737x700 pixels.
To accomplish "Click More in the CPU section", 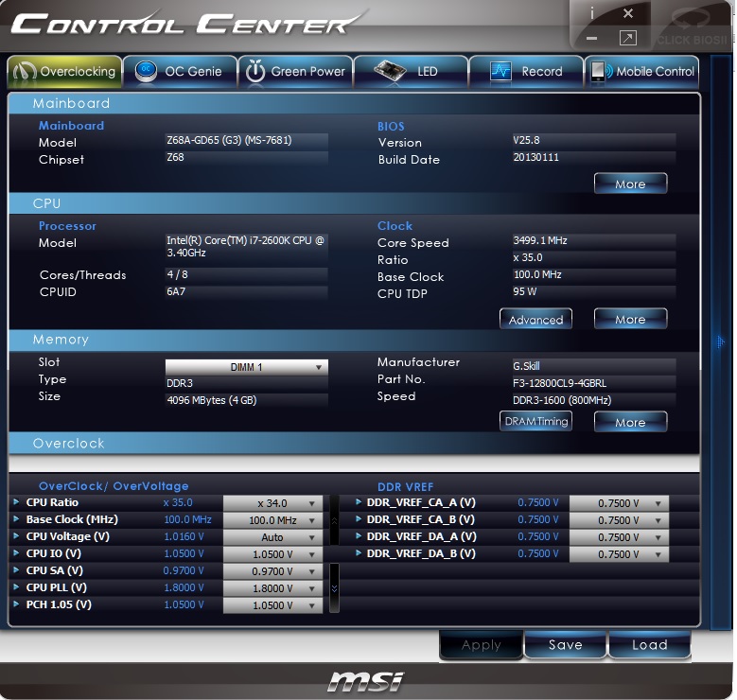I will 630,319.
